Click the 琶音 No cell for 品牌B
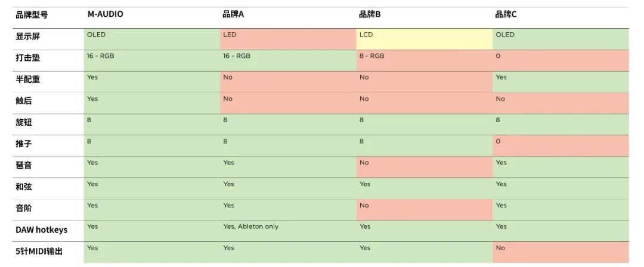 tap(425, 167)
